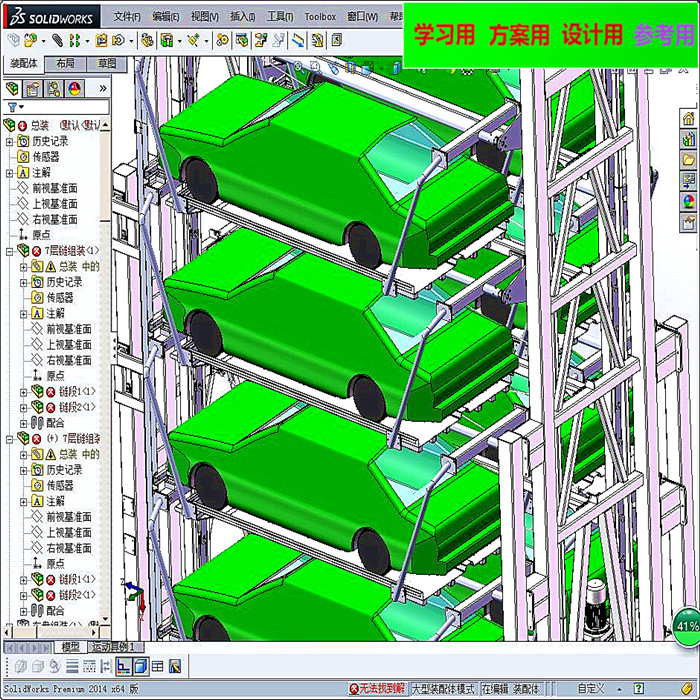Expand the top-level 注解 node
The image size is (700, 700).
click(9, 173)
